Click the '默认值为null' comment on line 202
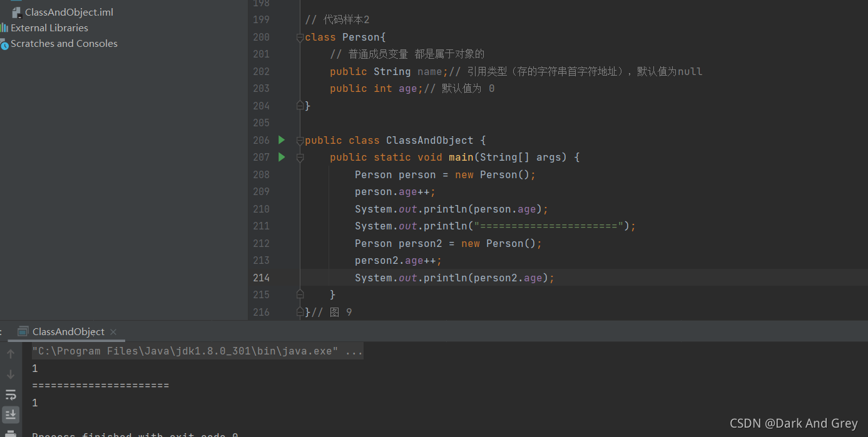The width and height of the screenshot is (868, 437). (x=670, y=72)
